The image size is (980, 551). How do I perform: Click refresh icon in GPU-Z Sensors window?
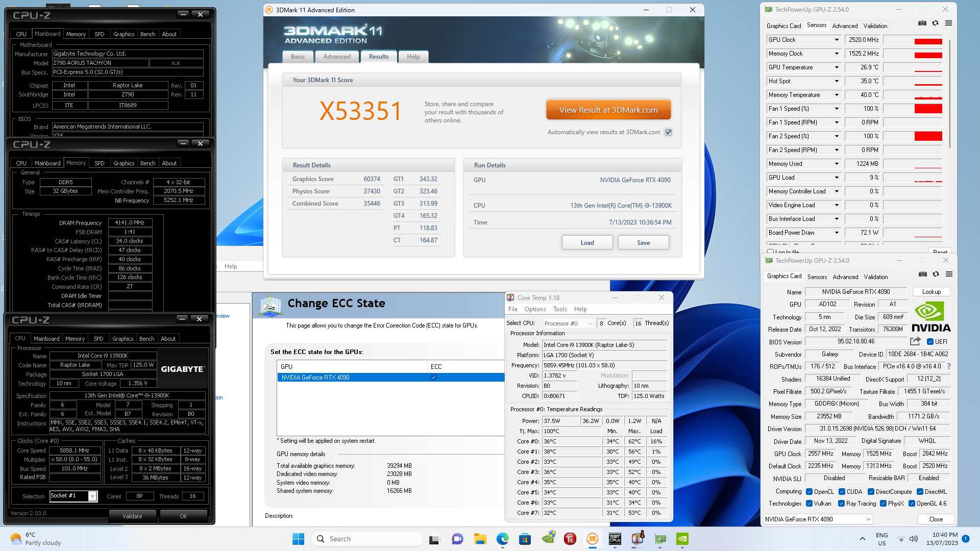(x=935, y=23)
